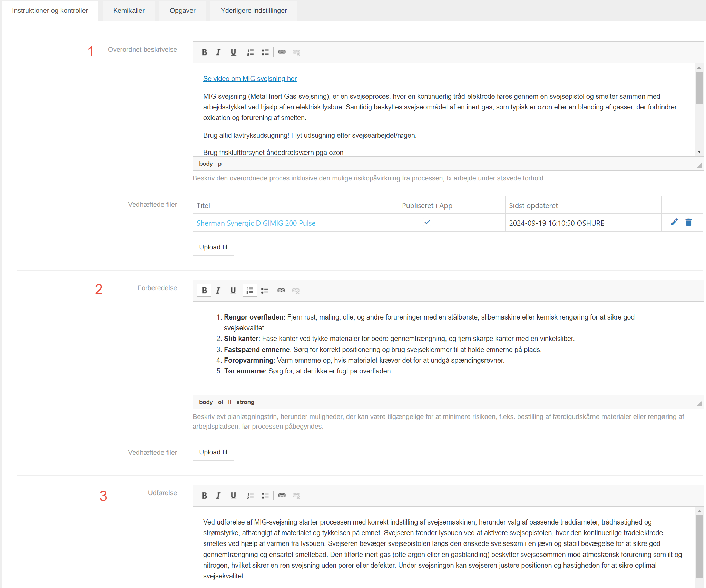Toggle numbered list in Forberedelse editor
This screenshot has height=588, width=706.
(x=250, y=291)
